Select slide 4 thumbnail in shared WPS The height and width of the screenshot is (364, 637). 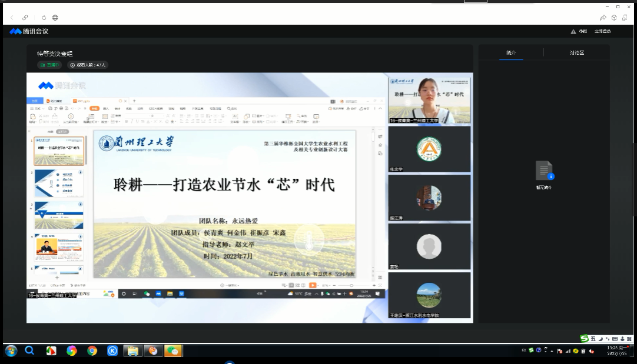tap(59, 247)
